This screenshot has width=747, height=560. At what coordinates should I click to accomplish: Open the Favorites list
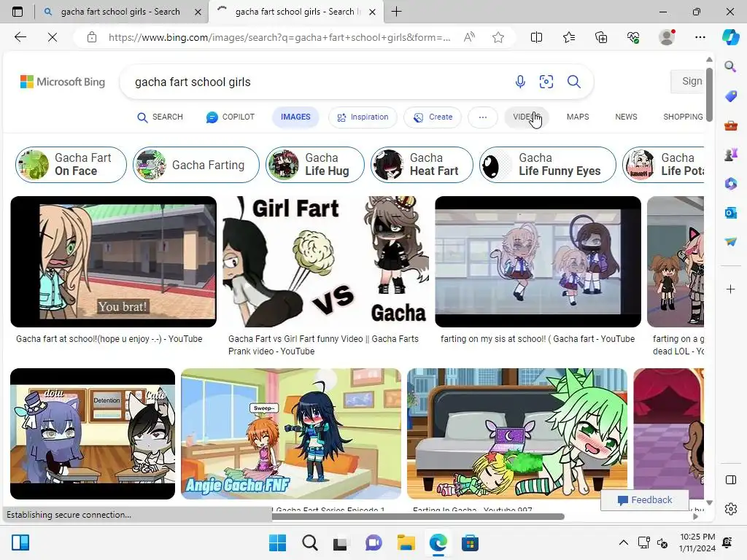569,37
